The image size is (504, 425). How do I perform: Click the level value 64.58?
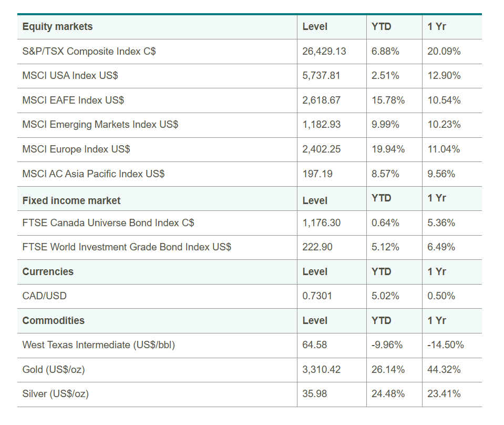314,345
